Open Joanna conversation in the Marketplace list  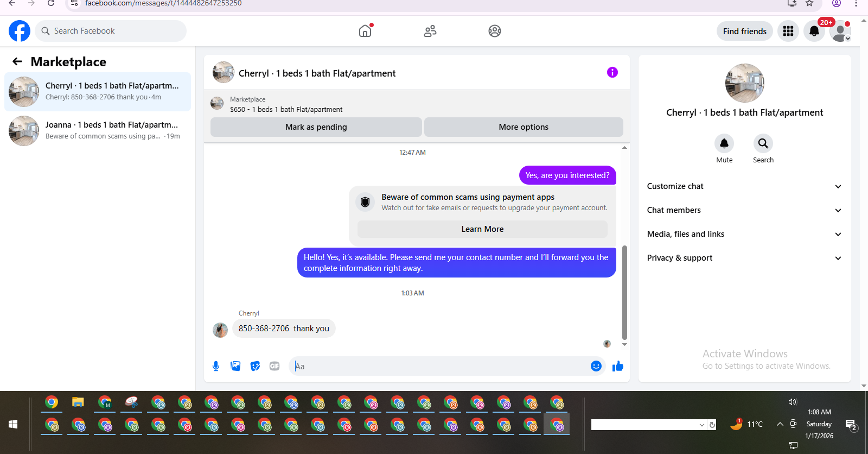pos(98,131)
